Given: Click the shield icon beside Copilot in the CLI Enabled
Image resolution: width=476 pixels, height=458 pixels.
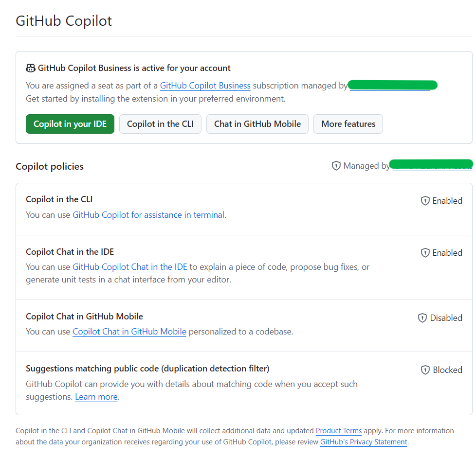Looking at the screenshot, I should pyautogui.click(x=425, y=200).
